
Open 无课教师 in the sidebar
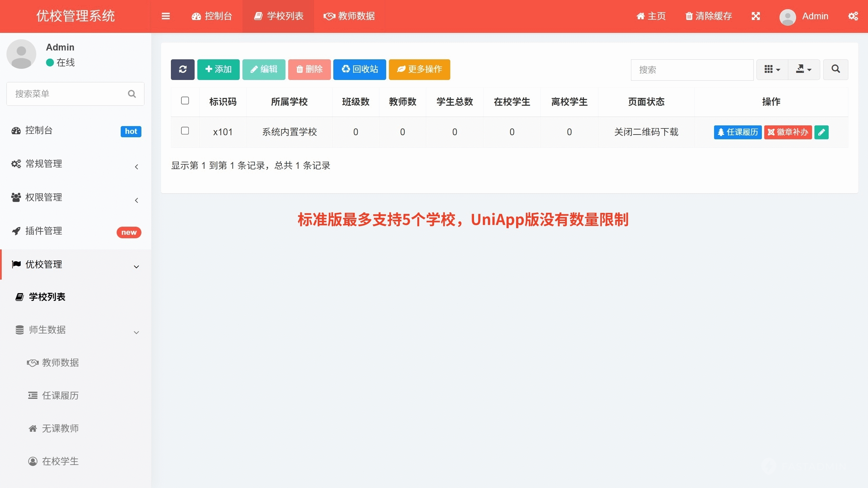click(76, 429)
